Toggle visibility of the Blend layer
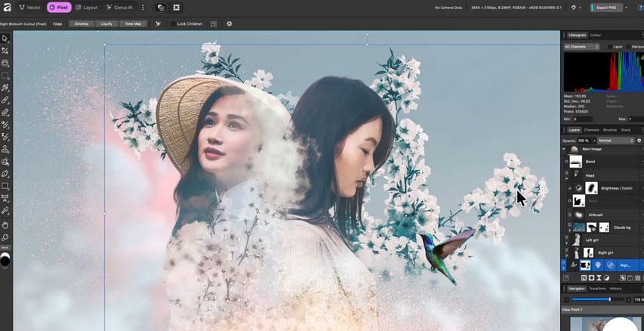This screenshot has height=331, width=644. [x=566, y=162]
